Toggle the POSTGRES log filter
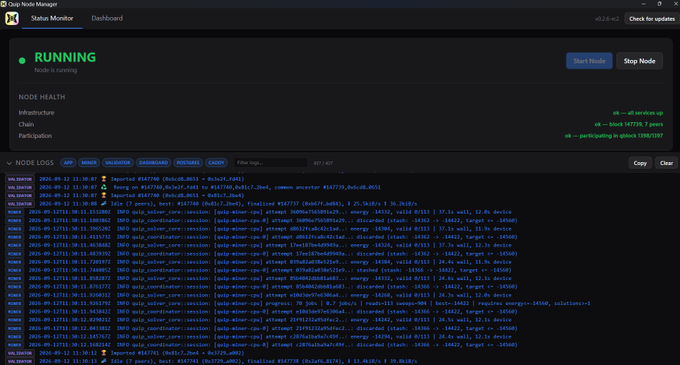680x365 pixels. coord(188,163)
